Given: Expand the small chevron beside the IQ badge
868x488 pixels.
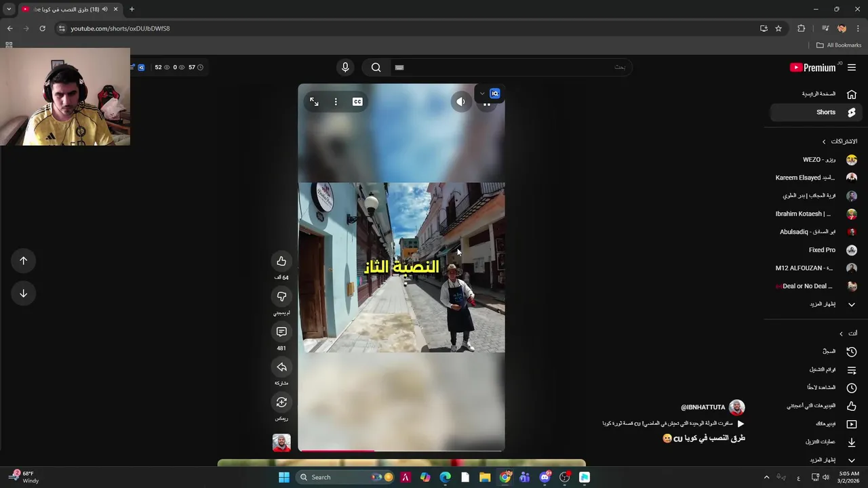Looking at the screenshot, I should click(x=482, y=94).
